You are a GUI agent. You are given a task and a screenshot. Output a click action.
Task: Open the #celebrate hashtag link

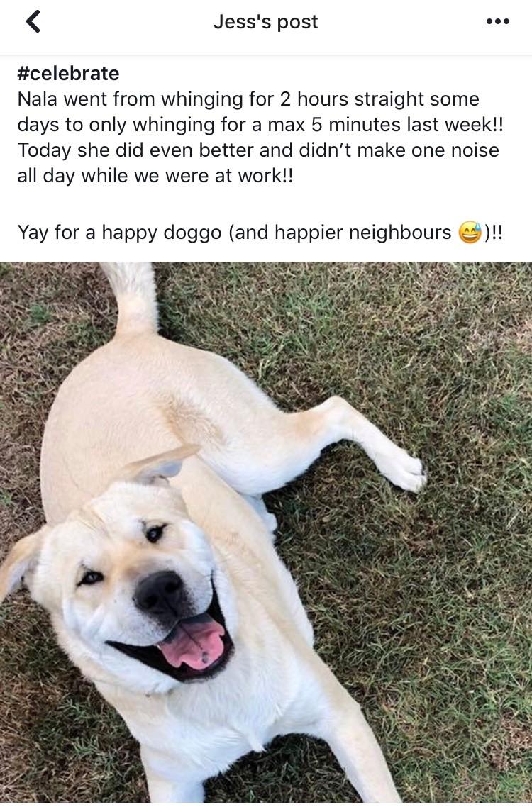(x=69, y=73)
